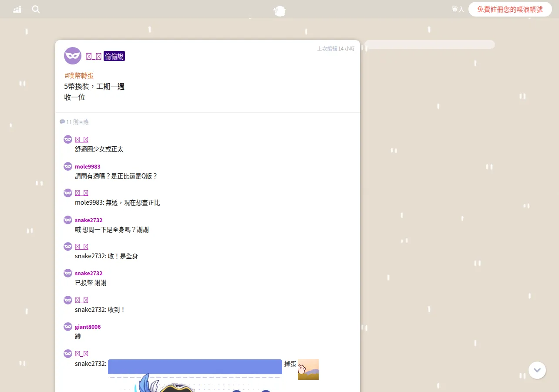
Task: Open the attached character artwork image
Action: [195, 375]
